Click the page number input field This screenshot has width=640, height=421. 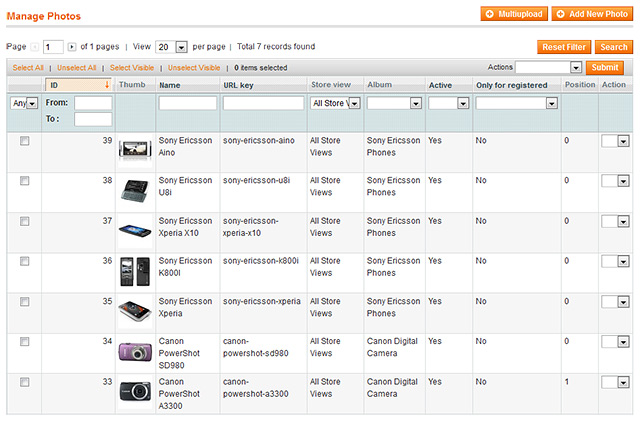53,47
